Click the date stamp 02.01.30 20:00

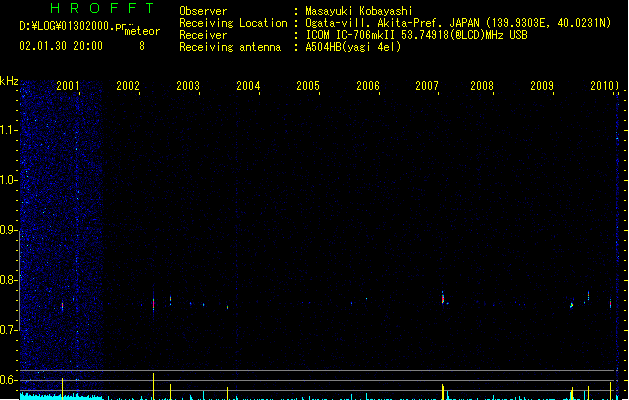(61, 46)
